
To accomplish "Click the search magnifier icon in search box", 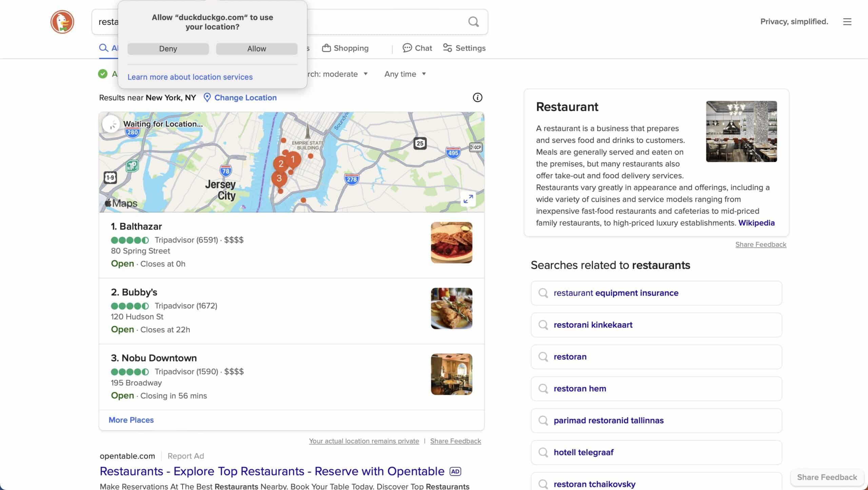I will 473,22.
